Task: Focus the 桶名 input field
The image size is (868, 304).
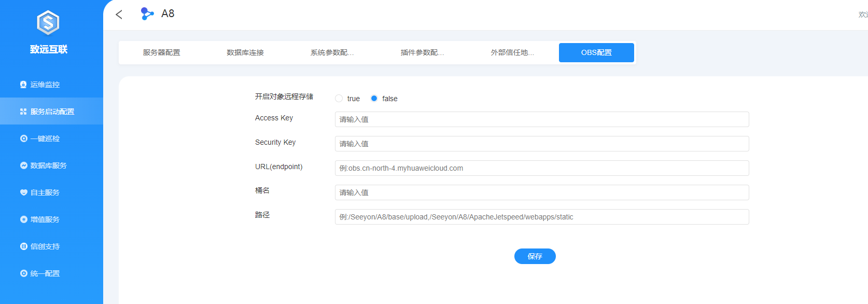Action: coord(542,192)
